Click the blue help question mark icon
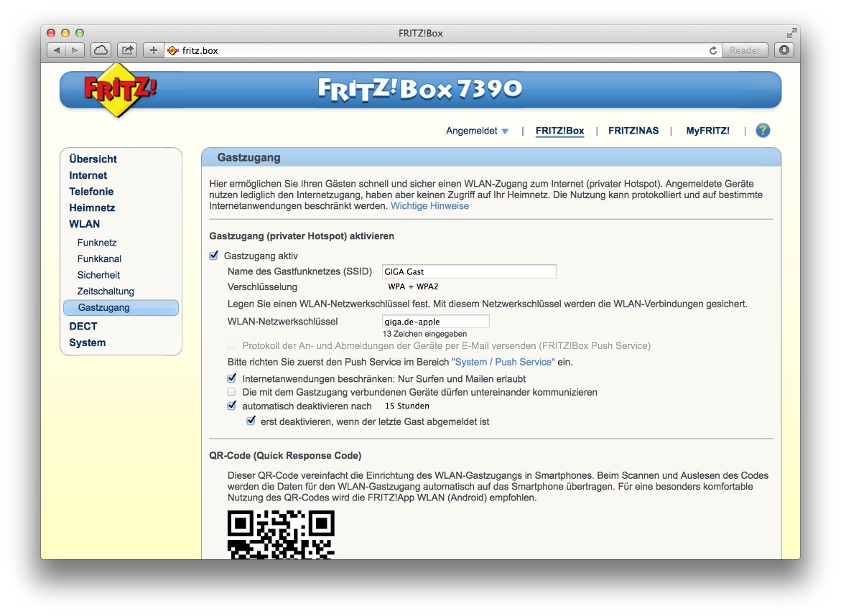The height and width of the screenshot is (616, 841). (763, 130)
